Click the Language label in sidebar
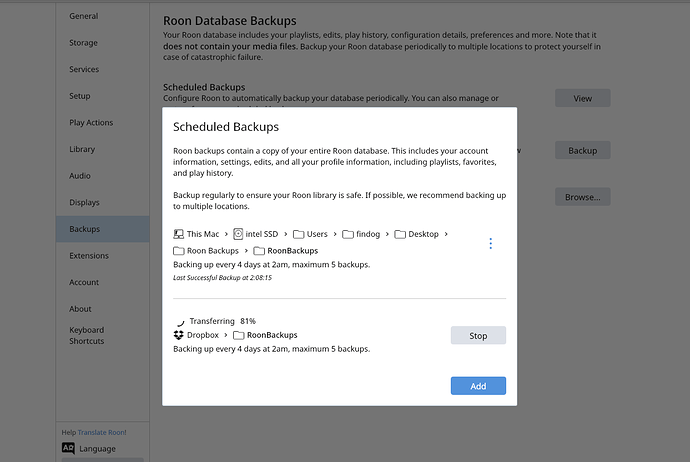Image resolution: width=690 pixels, height=462 pixels. coord(97,449)
